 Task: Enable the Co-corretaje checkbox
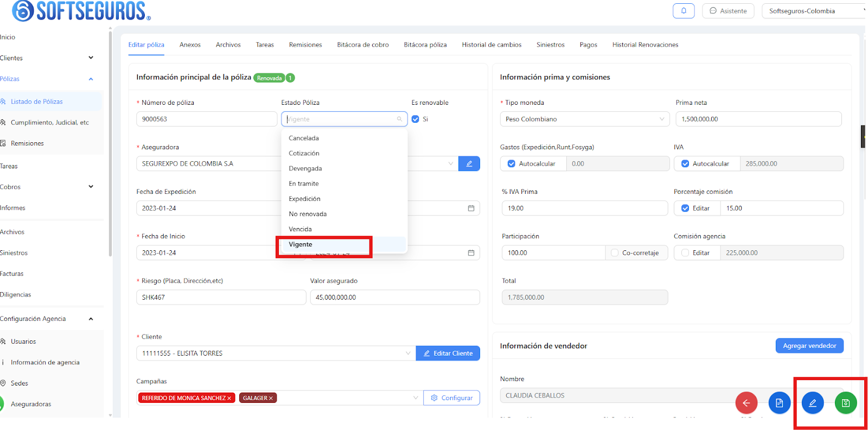coord(615,252)
